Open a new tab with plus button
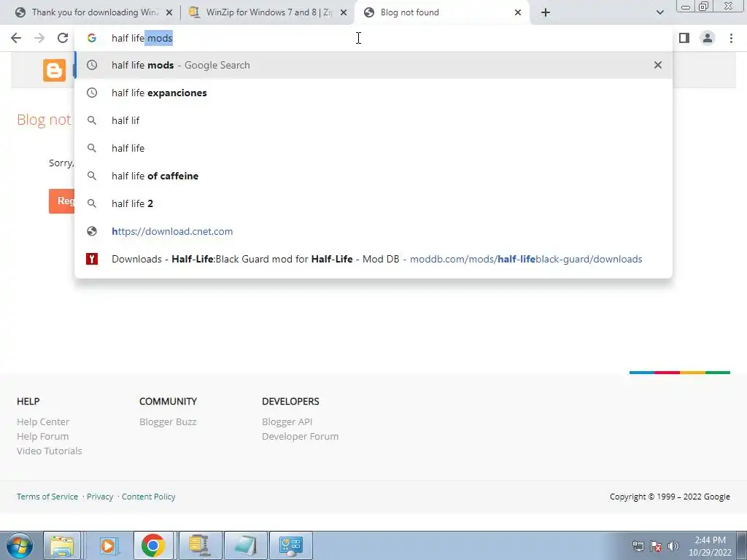Screen dimensions: 747x560 click(x=546, y=12)
